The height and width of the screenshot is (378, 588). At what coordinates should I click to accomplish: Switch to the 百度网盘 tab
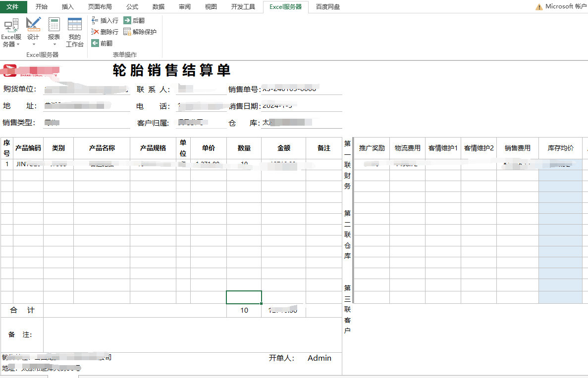[328, 7]
